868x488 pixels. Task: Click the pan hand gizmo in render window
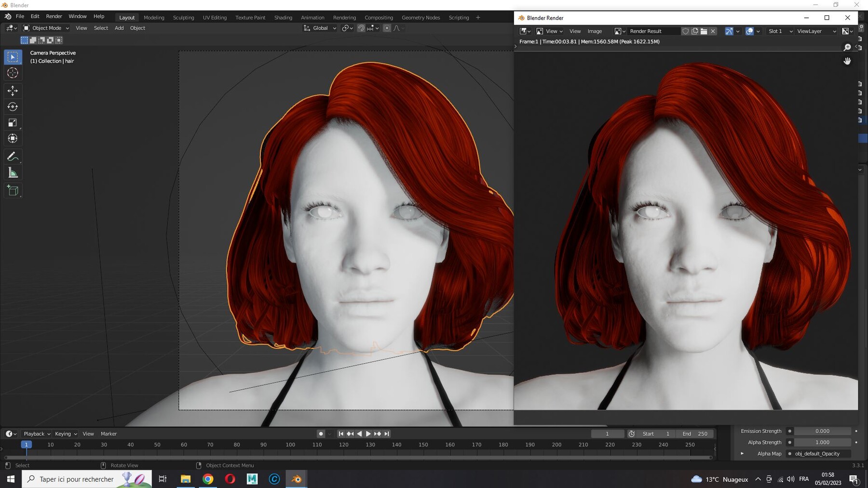point(847,61)
